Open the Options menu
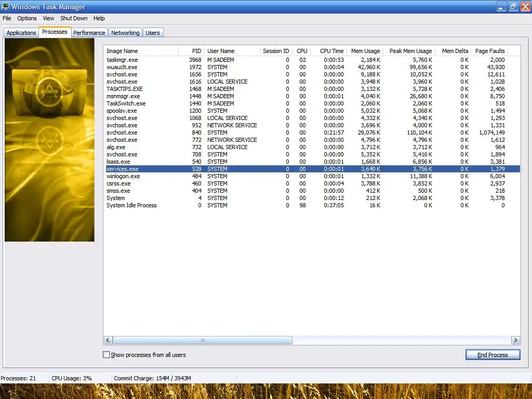Image resolution: width=532 pixels, height=399 pixels. tap(27, 18)
